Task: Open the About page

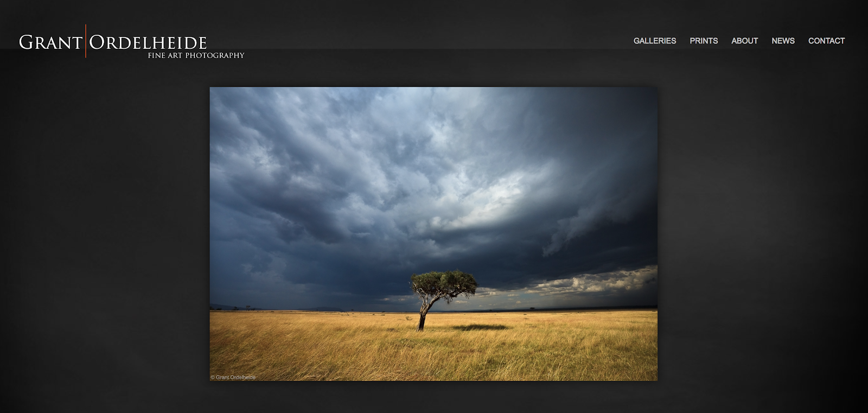Action: 744,41
